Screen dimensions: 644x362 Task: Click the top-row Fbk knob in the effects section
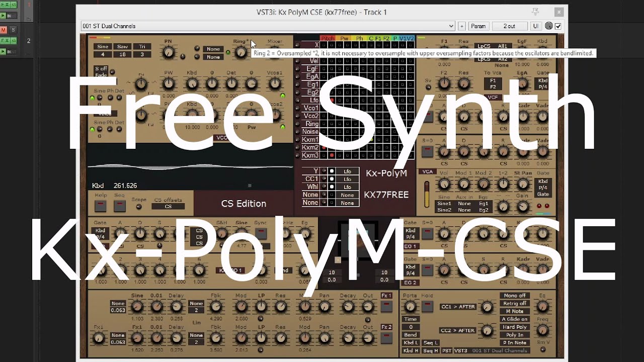[x=215, y=306]
